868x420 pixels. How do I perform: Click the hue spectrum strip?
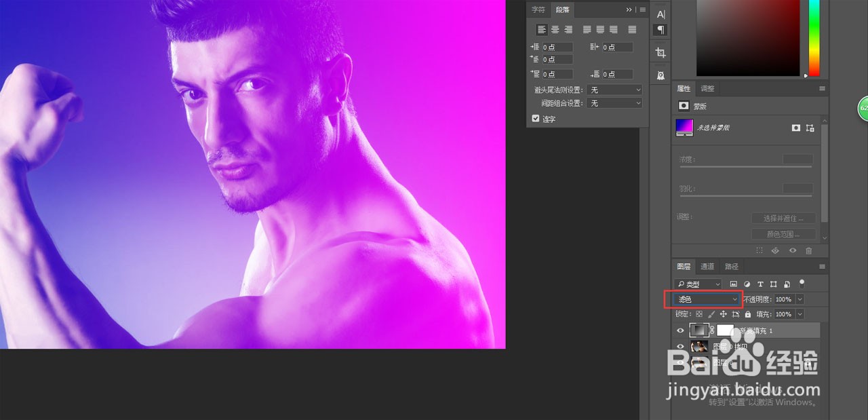814,37
